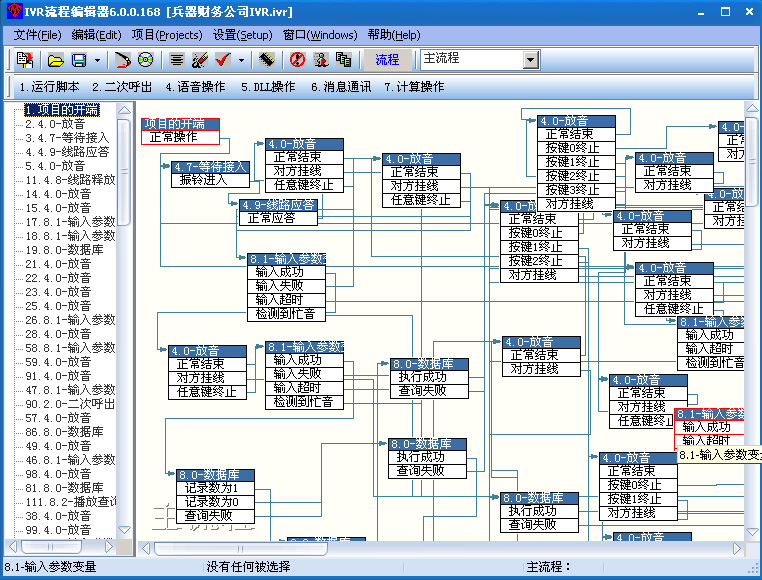Image resolution: width=762 pixels, height=580 pixels.
Task: Open the 设置(Setup) menu
Action: click(x=243, y=35)
